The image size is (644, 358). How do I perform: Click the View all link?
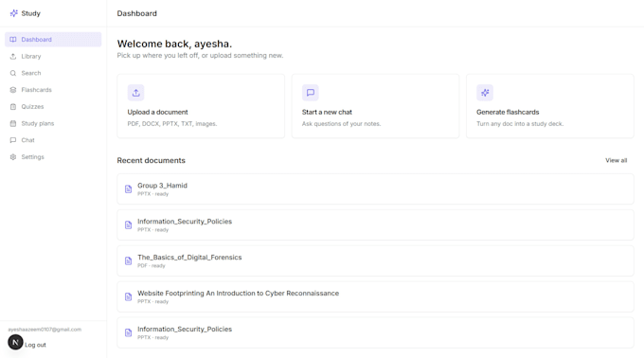(x=617, y=160)
